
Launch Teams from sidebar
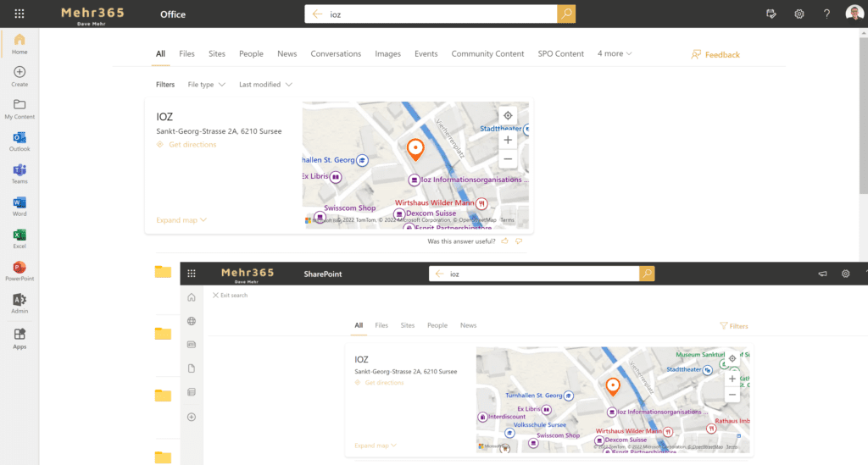19,174
